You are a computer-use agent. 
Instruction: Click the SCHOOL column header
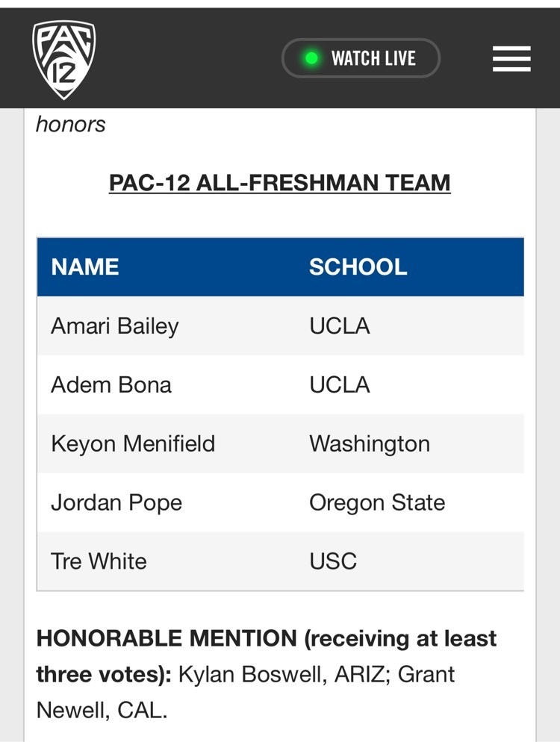point(358,266)
